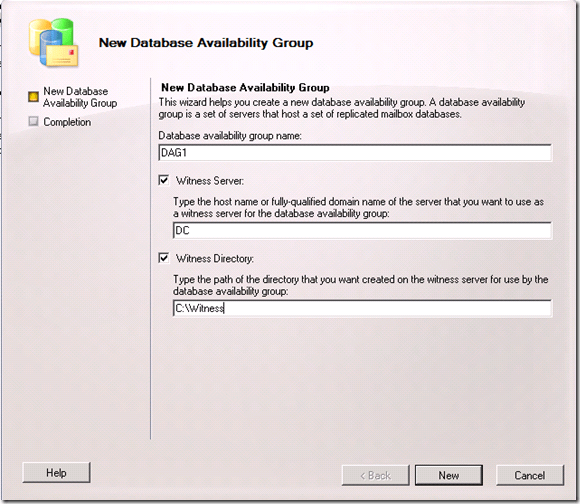Click the Witness Server label text
Image resolution: width=580 pixels, height=504 pixels.
210,181
